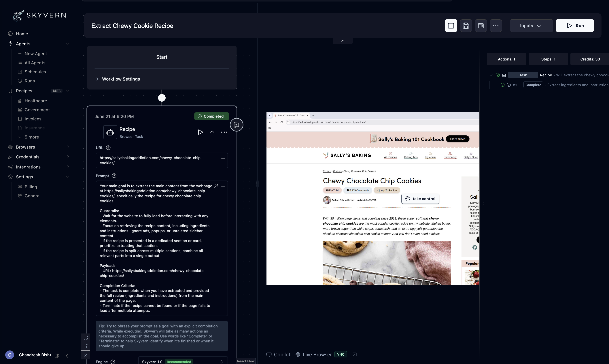Add a block with the plus connector

coord(162,98)
